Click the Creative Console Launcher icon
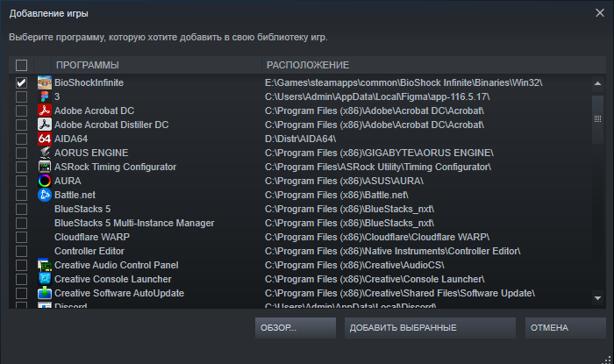 (x=44, y=279)
